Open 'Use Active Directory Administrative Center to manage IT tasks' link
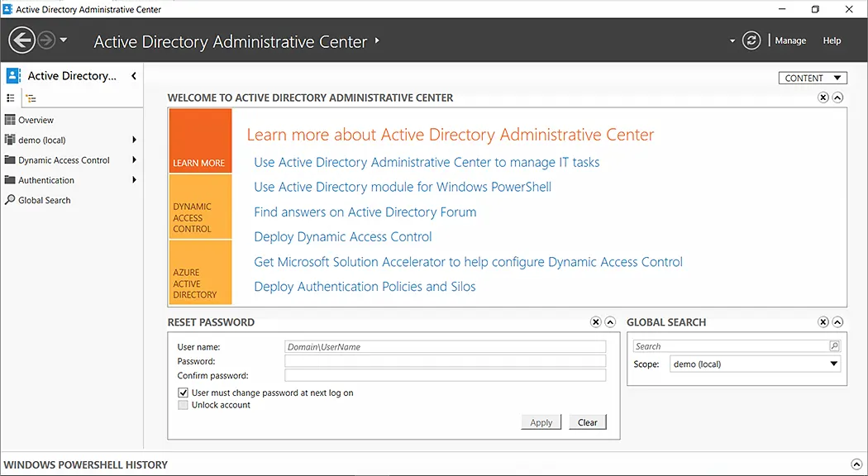Image resolution: width=868 pixels, height=476 pixels. pyautogui.click(x=427, y=162)
